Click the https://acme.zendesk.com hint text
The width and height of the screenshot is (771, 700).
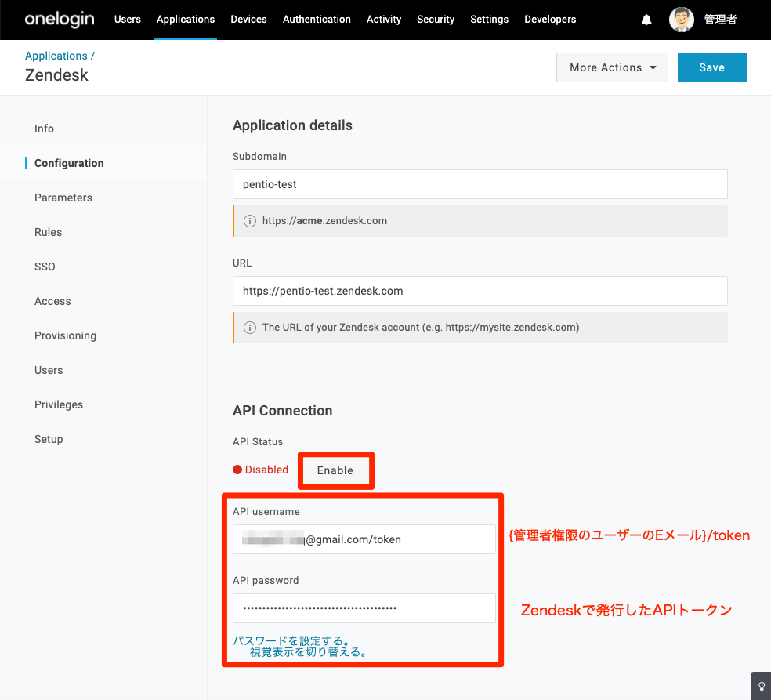click(x=324, y=221)
